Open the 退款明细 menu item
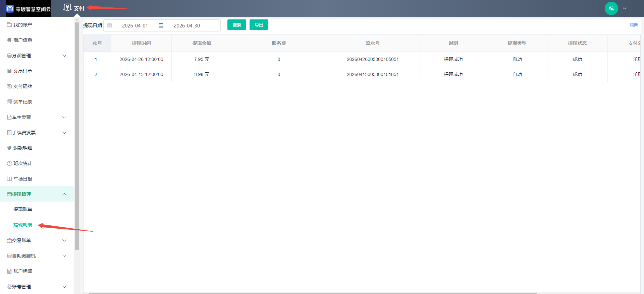The height and width of the screenshot is (294, 644). click(37, 148)
